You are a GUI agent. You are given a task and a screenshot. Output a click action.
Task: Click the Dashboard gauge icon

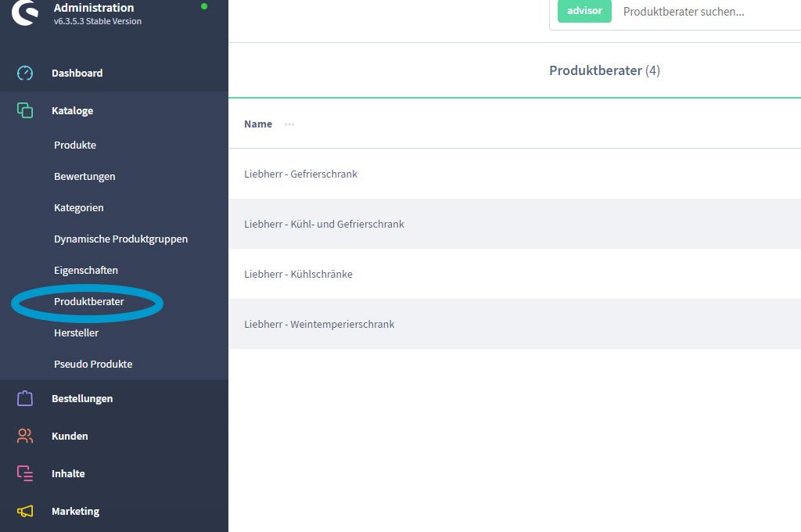[x=25, y=73]
